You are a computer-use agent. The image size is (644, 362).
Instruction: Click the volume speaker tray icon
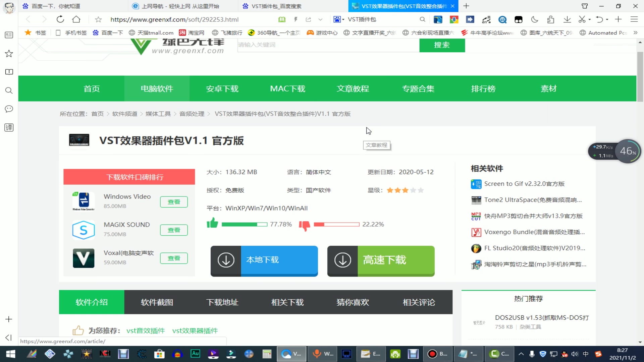575,354
